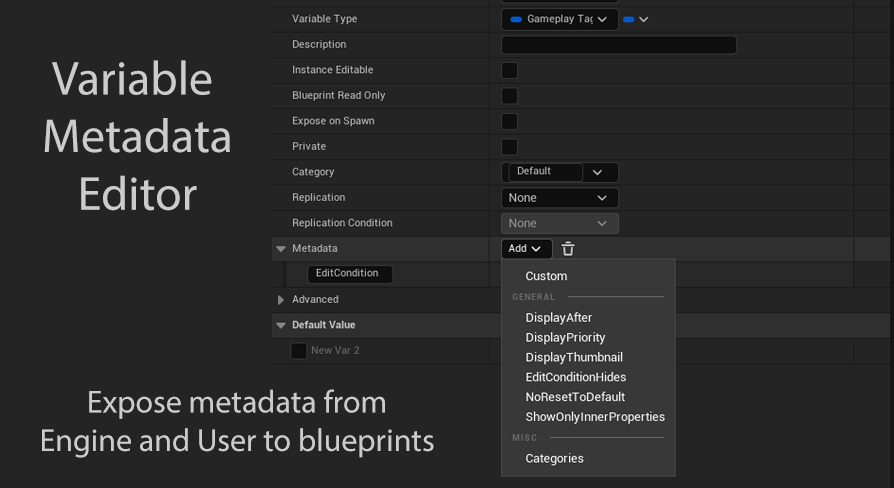
Task: Click the Blueprint Read Only label
Action: (x=339, y=95)
